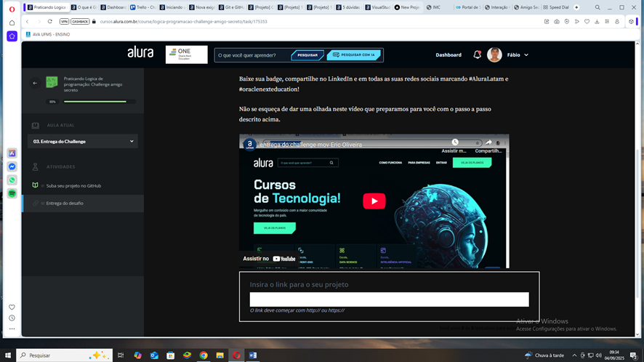This screenshot has width=644, height=362.
Task: Open the Dashboard link
Action: point(448,55)
